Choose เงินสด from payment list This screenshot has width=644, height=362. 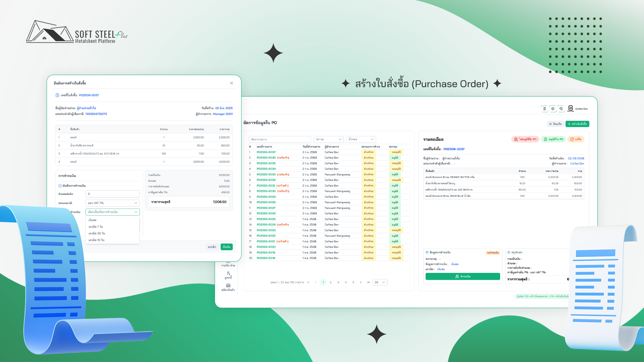93,220
